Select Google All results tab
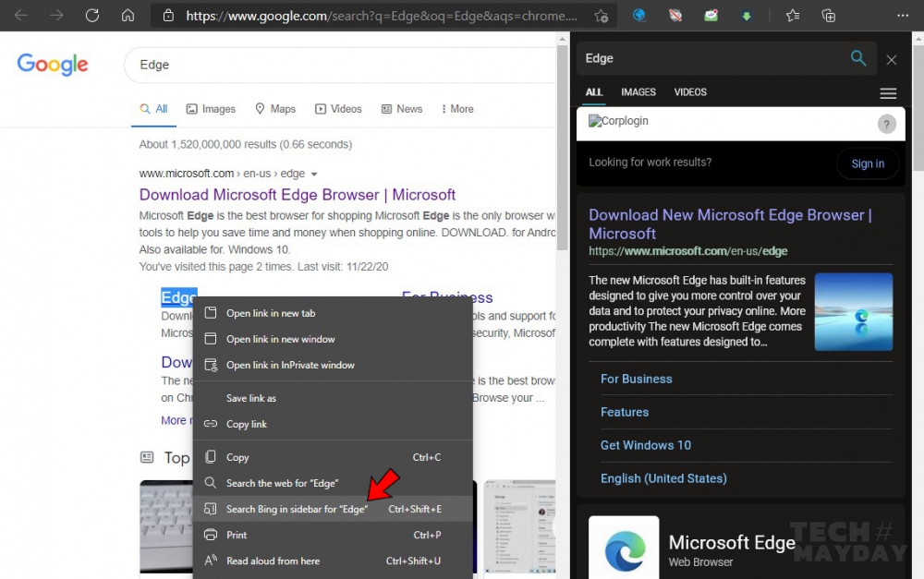This screenshot has height=579, width=924. coord(153,109)
